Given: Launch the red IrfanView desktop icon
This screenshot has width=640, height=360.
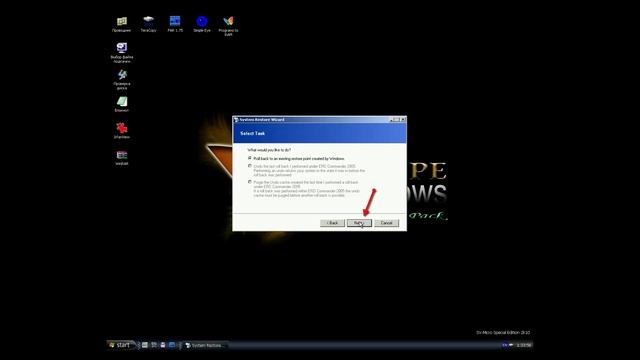Looking at the screenshot, I should click(122, 131).
